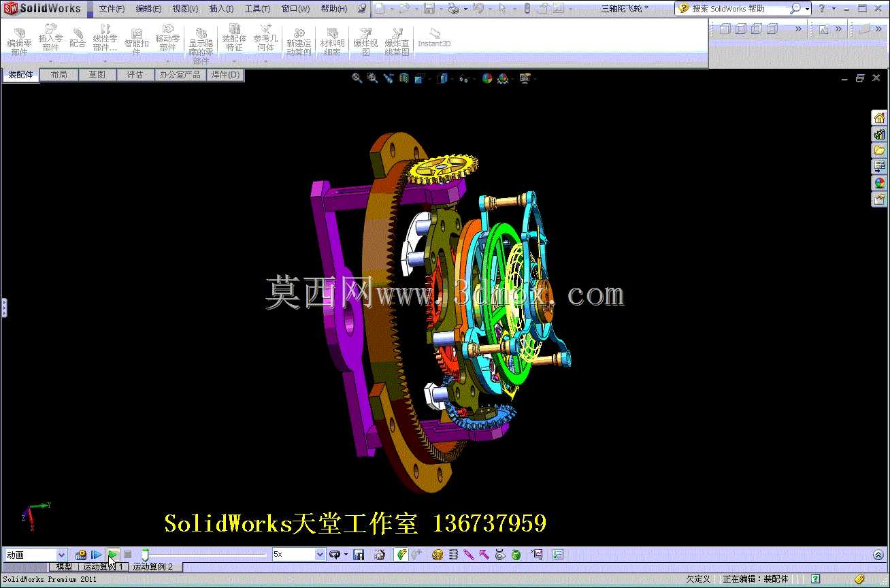Click the Apply Scene icon
Viewport: 890px width, 588px height.
click(503, 78)
